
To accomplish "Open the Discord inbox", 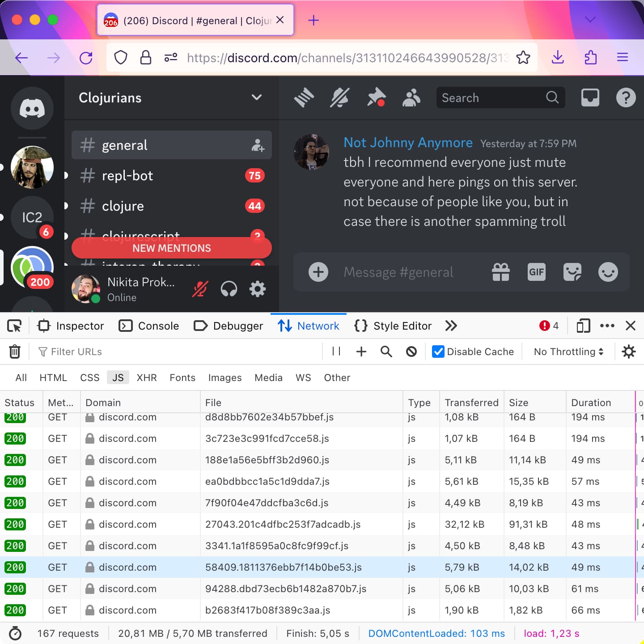I will pos(590,97).
